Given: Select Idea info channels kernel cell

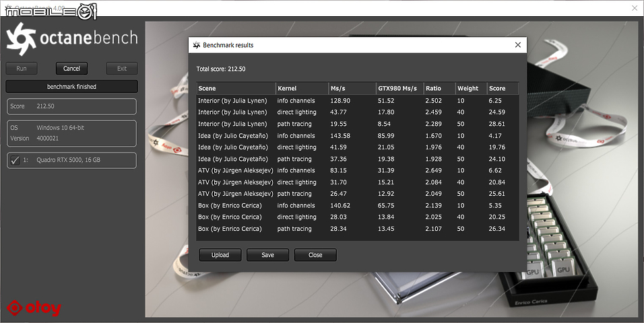Looking at the screenshot, I should (x=296, y=135).
